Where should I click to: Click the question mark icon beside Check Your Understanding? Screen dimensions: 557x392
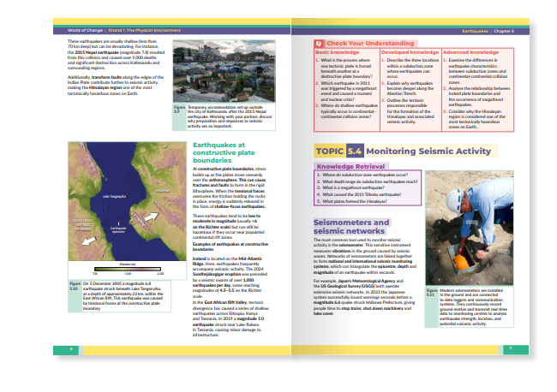coord(319,43)
